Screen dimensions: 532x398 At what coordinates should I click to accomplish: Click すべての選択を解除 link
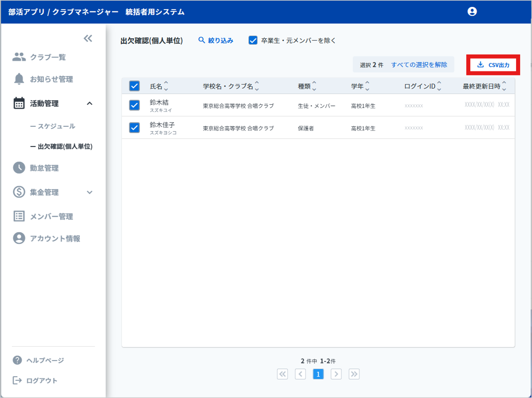419,65
